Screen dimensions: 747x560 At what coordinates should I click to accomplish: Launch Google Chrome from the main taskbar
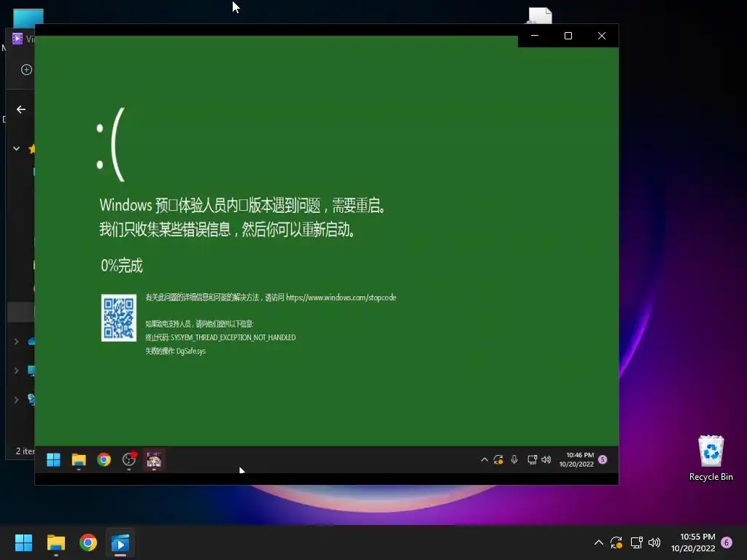coord(88,542)
